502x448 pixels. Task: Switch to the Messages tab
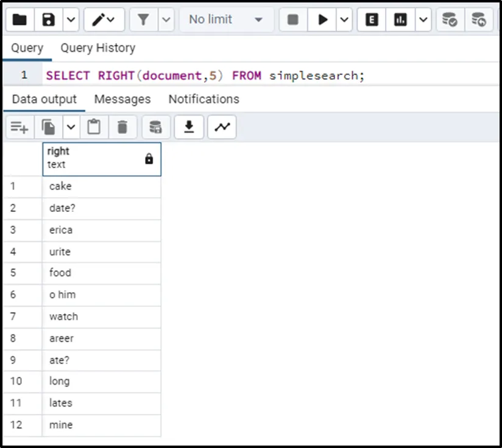[x=122, y=99]
